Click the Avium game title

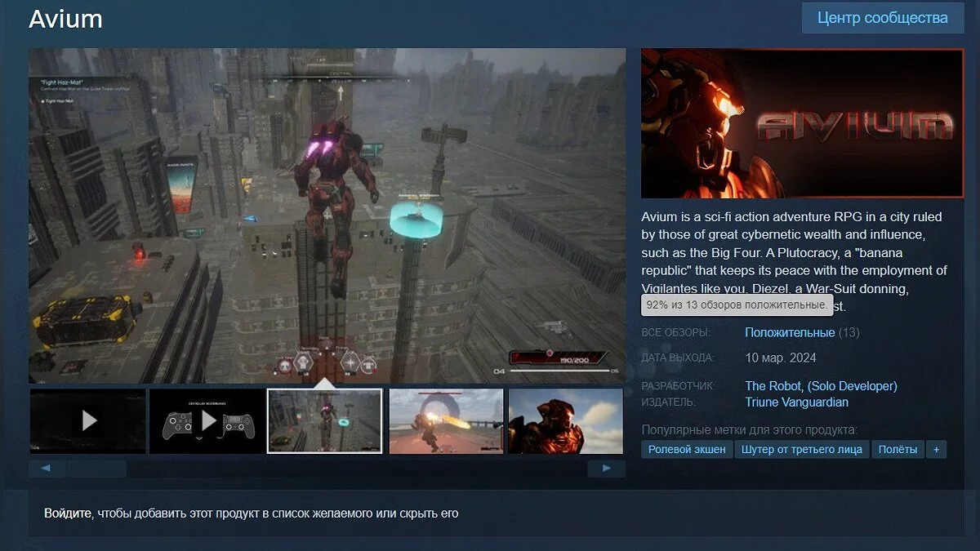tap(65, 19)
